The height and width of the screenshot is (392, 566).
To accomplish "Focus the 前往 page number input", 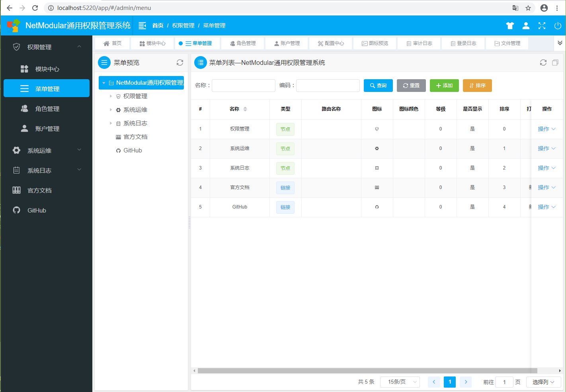I will [x=504, y=382].
